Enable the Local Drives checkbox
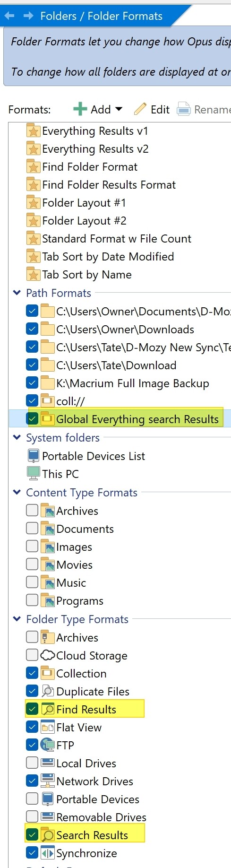This screenshot has height=868, width=231. pos(32,763)
